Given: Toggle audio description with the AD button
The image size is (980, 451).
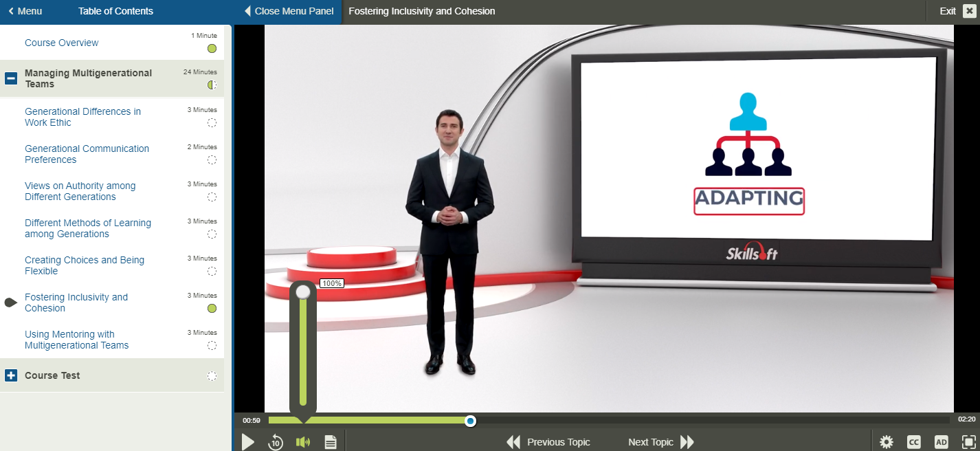Looking at the screenshot, I should tap(942, 442).
